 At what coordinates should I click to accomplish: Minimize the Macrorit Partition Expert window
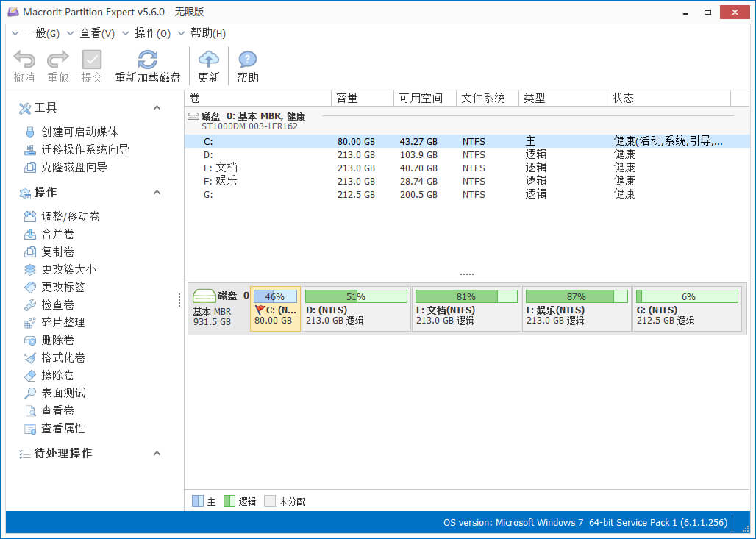(685, 13)
